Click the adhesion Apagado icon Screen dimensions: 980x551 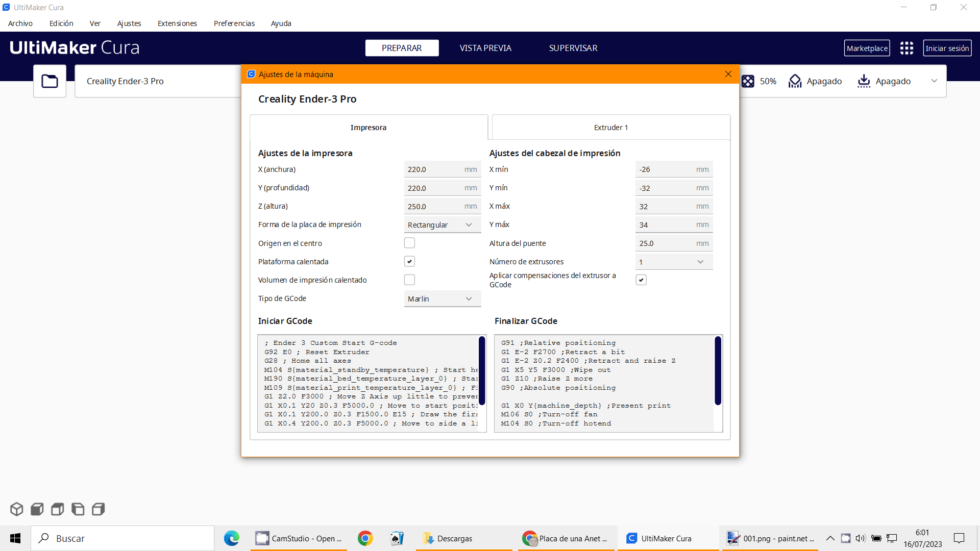pyautogui.click(x=864, y=81)
